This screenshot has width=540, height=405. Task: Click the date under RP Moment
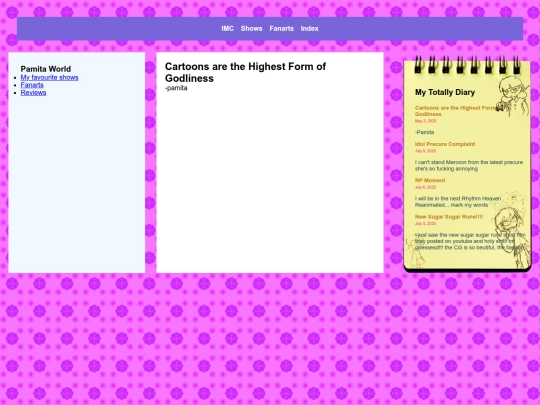tap(425, 187)
